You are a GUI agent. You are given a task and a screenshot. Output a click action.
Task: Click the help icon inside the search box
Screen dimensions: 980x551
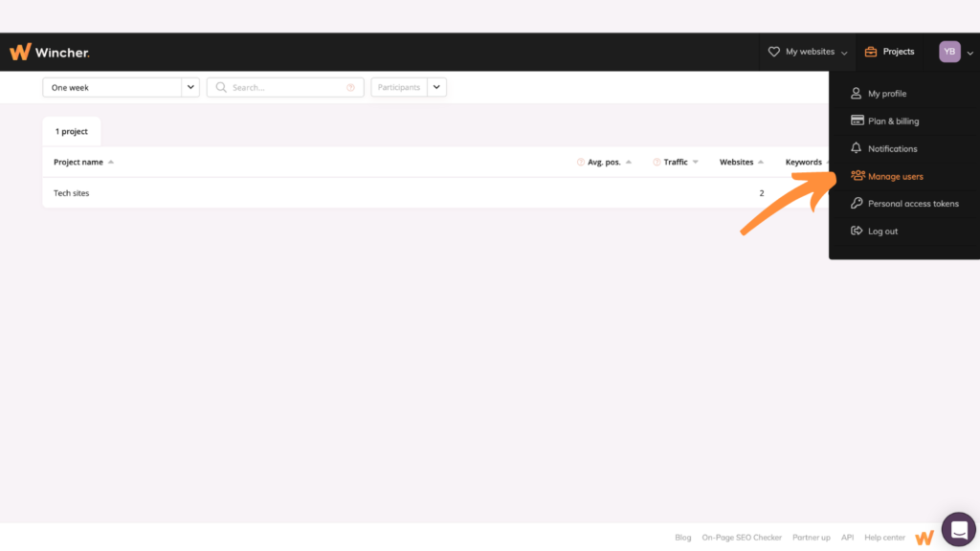tap(350, 87)
